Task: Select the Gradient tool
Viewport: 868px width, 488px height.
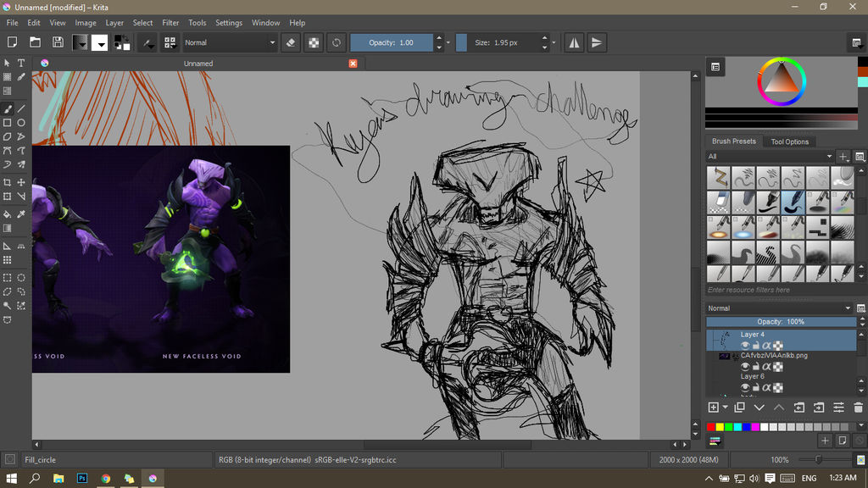Action: click(x=7, y=228)
